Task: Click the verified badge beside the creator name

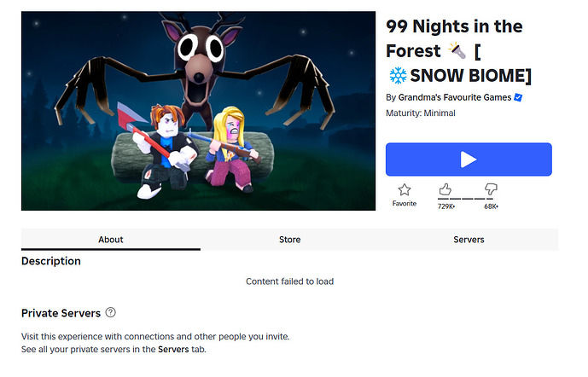Action: tap(518, 97)
